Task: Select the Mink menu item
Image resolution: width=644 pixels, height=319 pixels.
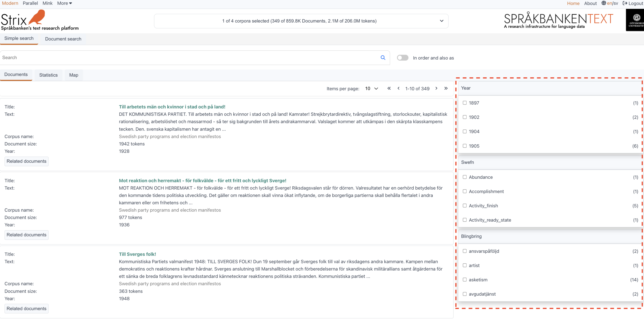Action: point(48,3)
